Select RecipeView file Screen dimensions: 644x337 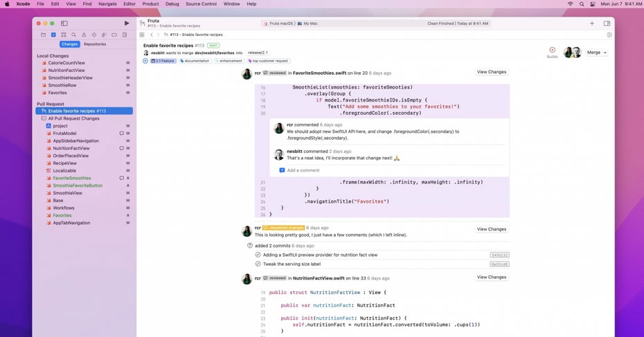click(x=64, y=163)
